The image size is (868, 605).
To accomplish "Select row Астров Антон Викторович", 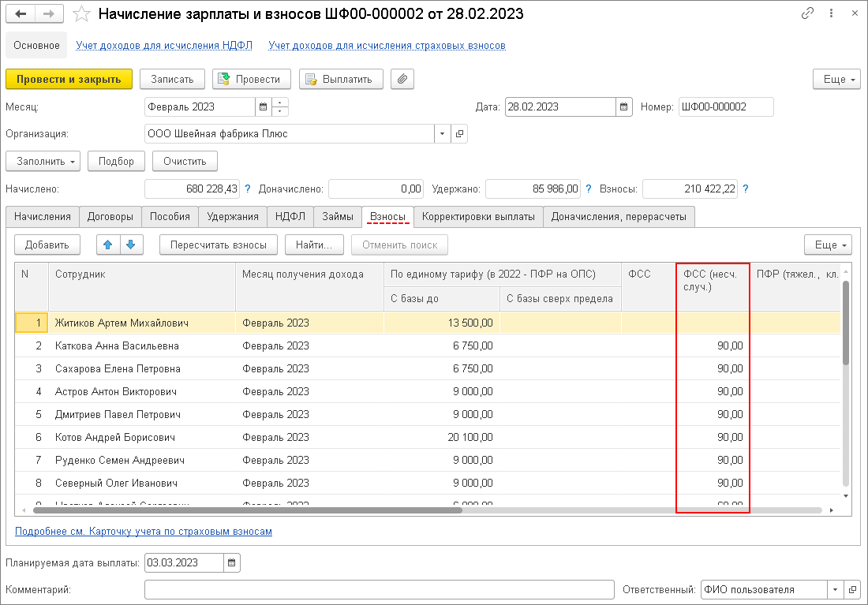I will [428, 391].
